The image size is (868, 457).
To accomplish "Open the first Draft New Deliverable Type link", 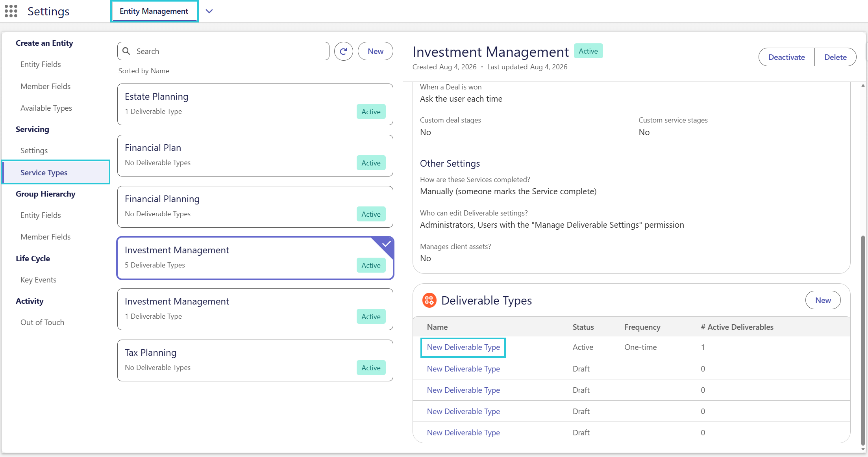I will (463, 369).
